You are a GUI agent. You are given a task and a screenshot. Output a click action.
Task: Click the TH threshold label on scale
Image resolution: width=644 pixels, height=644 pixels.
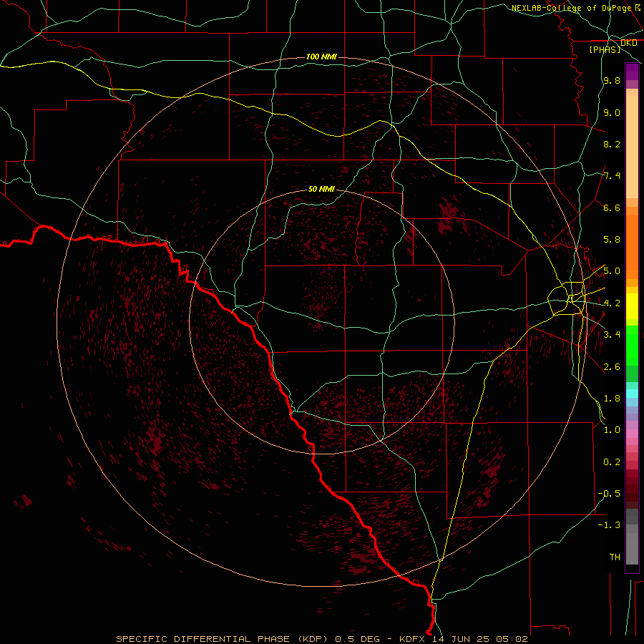(x=615, y=557)
